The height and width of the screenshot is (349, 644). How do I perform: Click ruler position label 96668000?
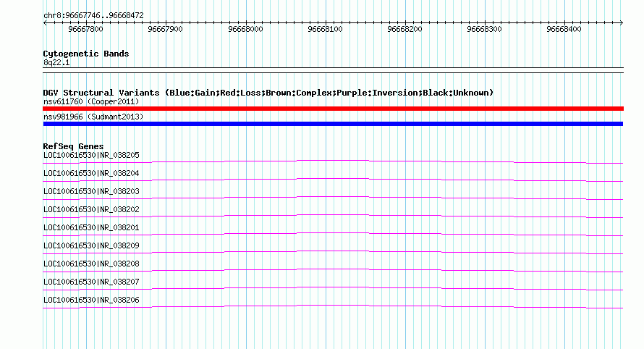pyautogui.click(x=245, y=29)
